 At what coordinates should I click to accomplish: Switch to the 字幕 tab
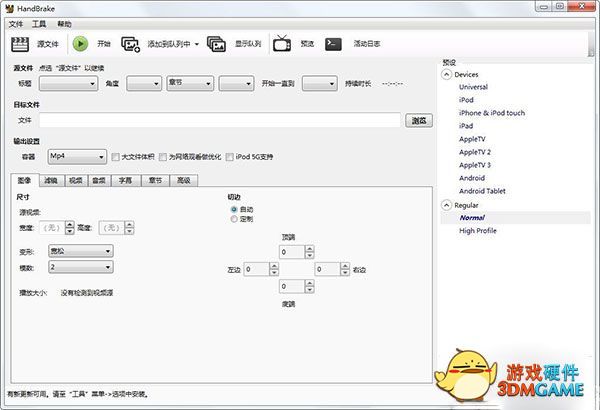(126, 181)
